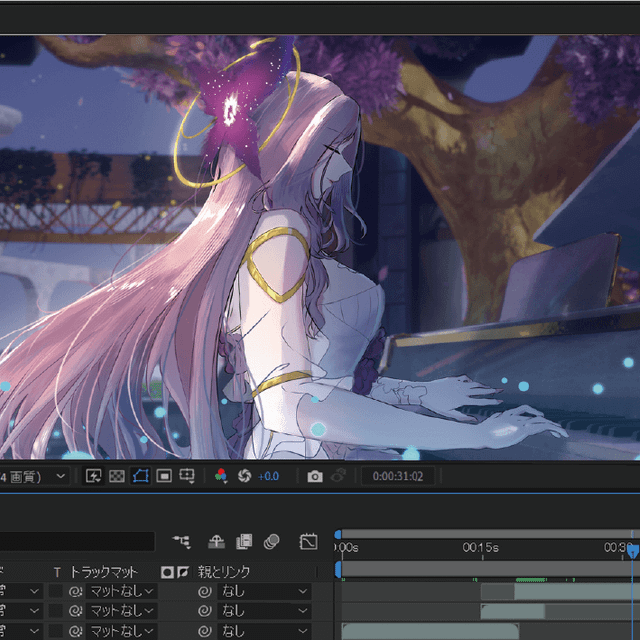
Task: Take a snapshot with the camera icon
Action: (x=315, y=477)
